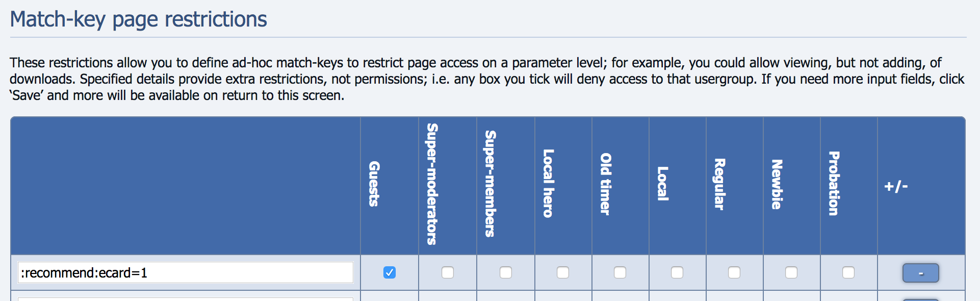The height and width of the screenshot is (301, 980).
Task: Select the Regular column header
Action: point(719,184)
